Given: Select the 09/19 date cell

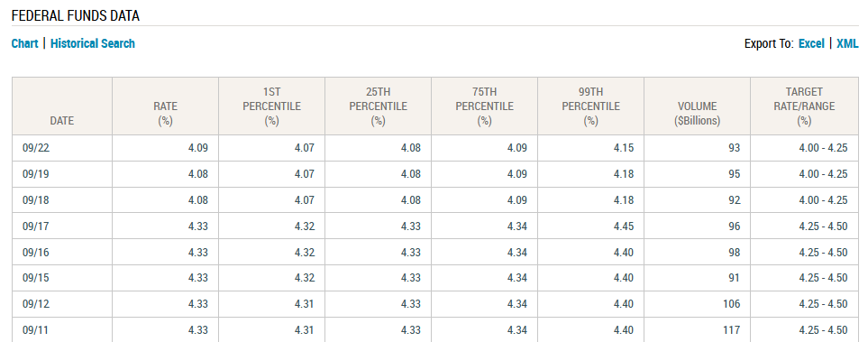Looking at the screenshot, I should pos(62,174).
